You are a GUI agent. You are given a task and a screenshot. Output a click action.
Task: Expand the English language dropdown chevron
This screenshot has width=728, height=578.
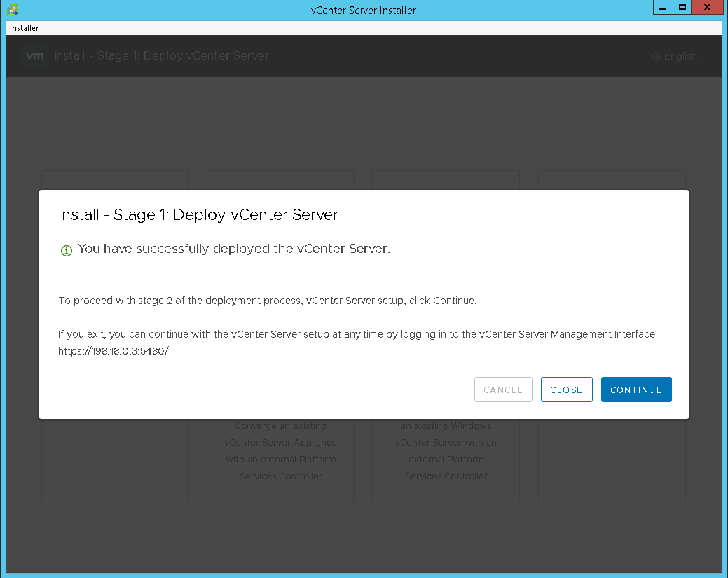[x=701, y=56]
